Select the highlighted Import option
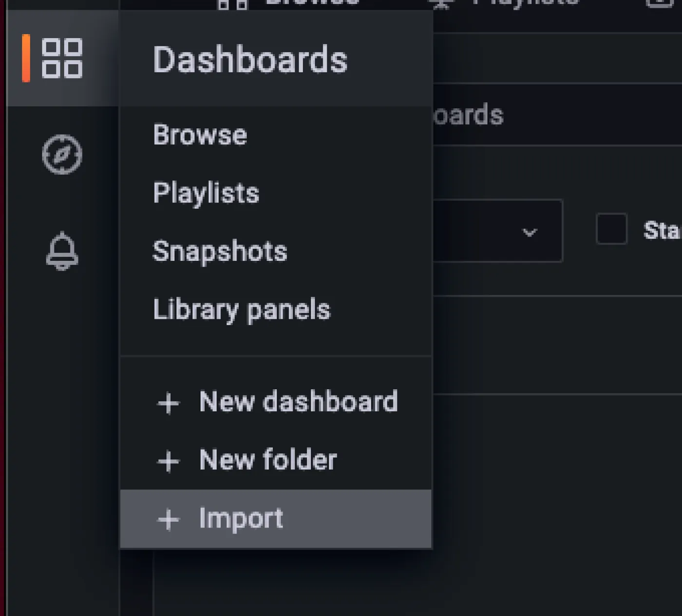This screenshot has width=682, height=616. tap(276, 519)
